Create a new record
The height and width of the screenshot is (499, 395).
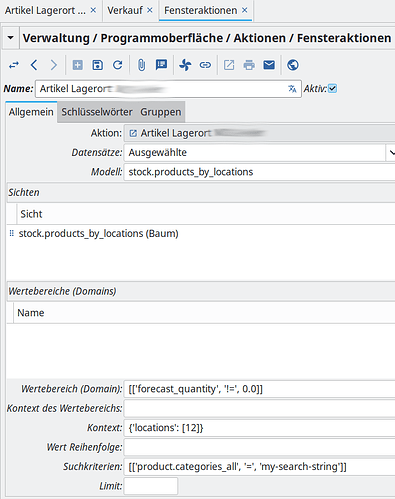coord(78,65)
